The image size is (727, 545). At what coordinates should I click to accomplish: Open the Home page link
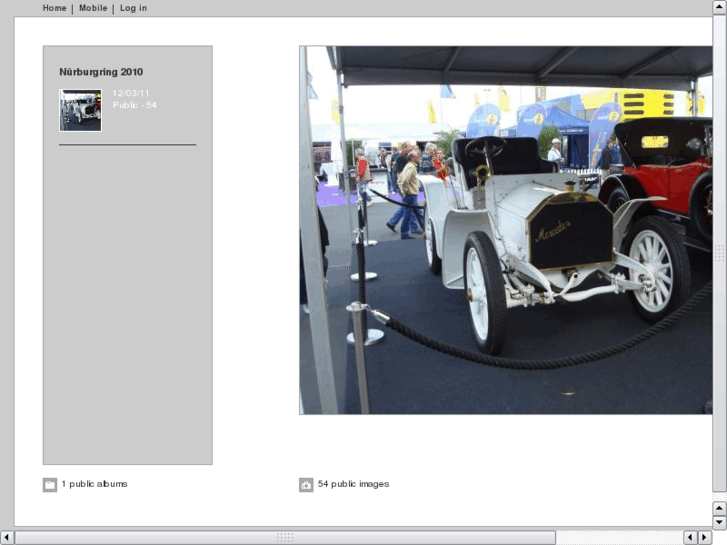(x=54, y=8)
